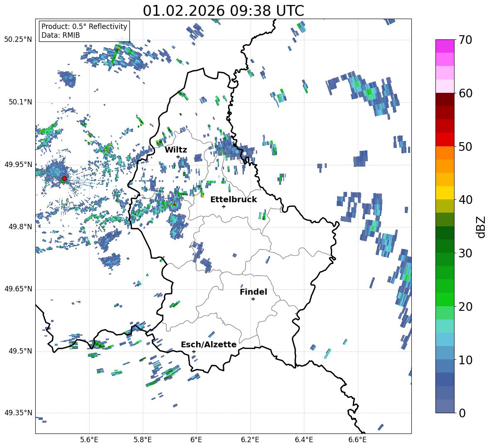Click the colorbar tick value 20
The height and width of the screenshot is (448, 491).
[465, 307]
